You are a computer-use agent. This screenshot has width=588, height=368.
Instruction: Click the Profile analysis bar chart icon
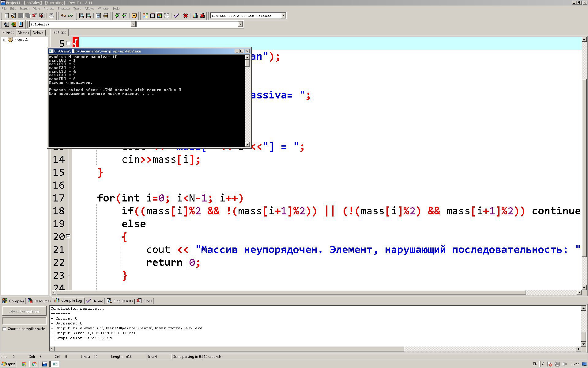[195, 16]
